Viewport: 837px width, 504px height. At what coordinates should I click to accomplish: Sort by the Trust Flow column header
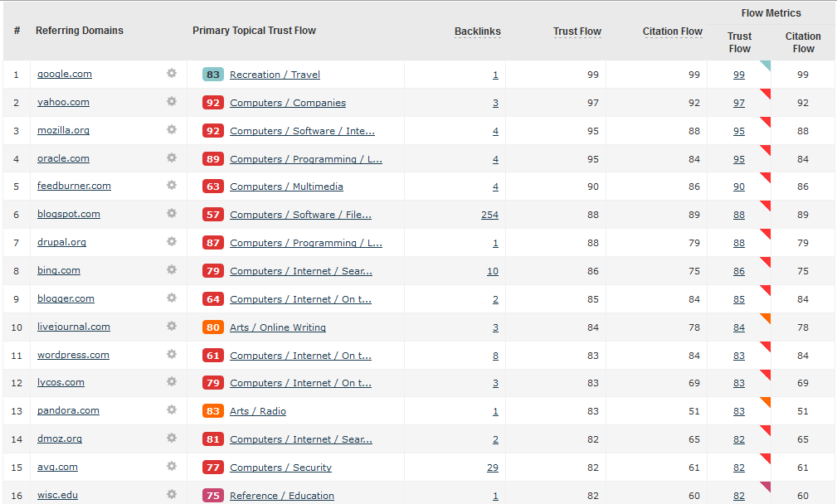(x=577, y=31)
